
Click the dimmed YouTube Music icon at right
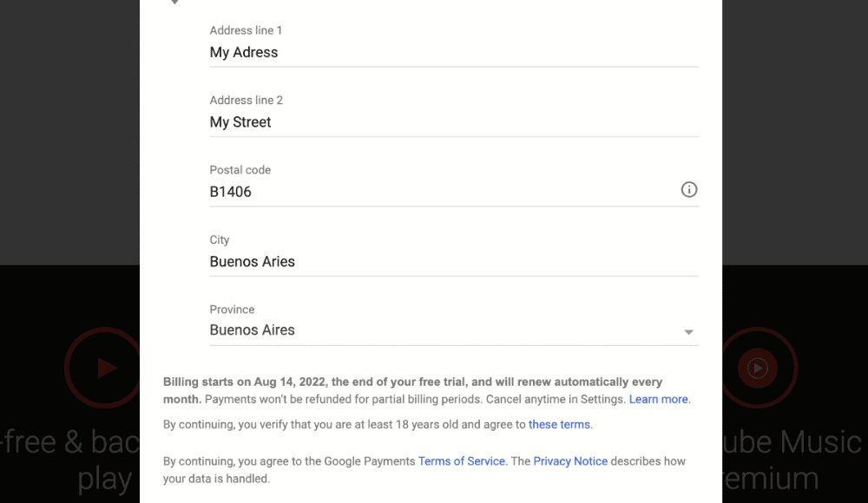(757, 368)
